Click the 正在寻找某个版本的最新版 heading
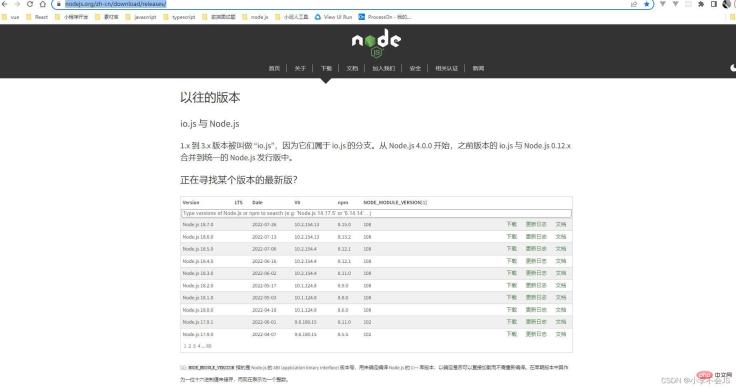 pos(238,180)
